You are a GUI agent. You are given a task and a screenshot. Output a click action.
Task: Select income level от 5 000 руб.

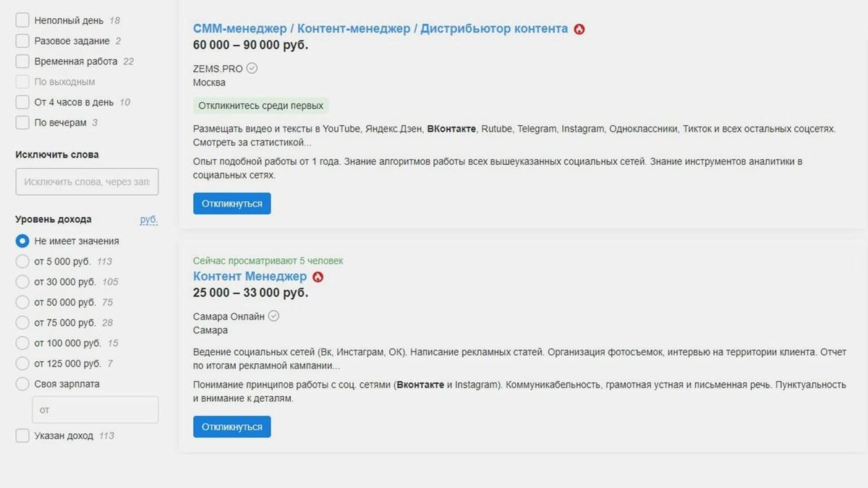click(22, 261)
